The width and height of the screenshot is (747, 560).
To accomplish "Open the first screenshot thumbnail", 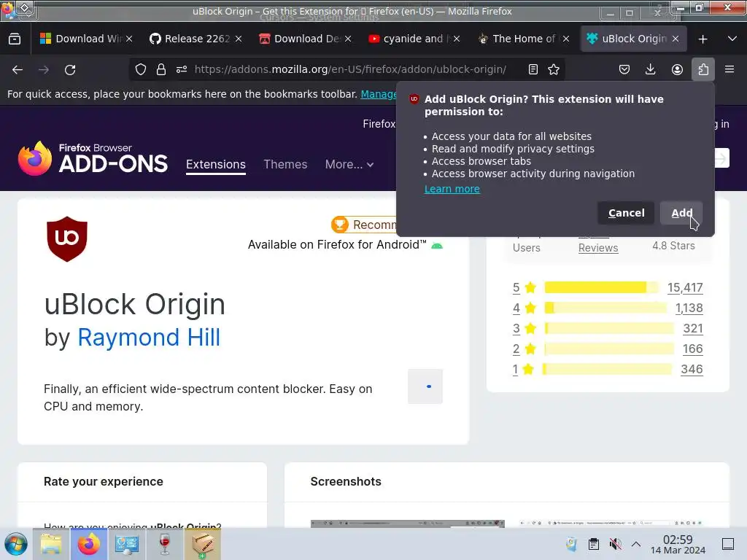I will click(407, 524).
